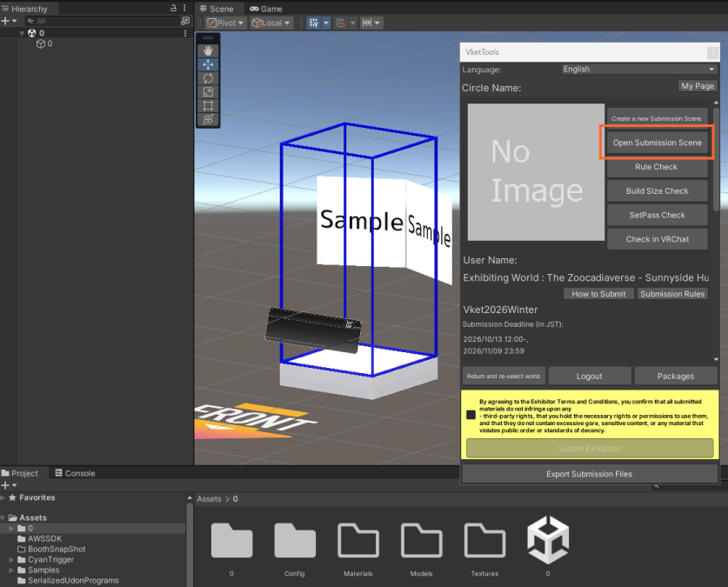Click the No Image booth thumbnail

click(x=536, y=172)
